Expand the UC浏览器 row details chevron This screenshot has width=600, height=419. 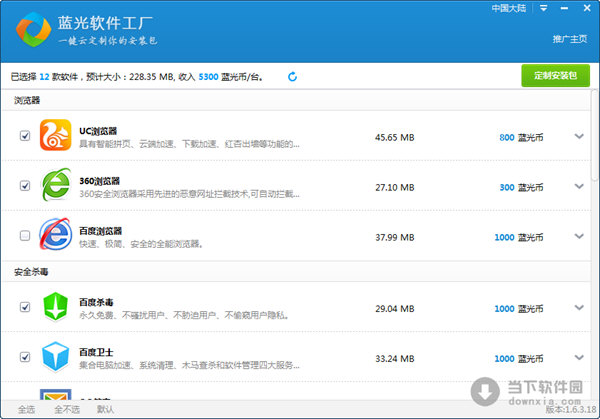(x=579, y=136)
